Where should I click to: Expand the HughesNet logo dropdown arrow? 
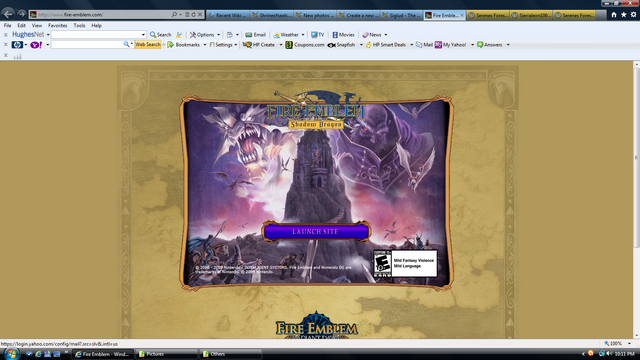pyautogui.click(x=48, y=35)
